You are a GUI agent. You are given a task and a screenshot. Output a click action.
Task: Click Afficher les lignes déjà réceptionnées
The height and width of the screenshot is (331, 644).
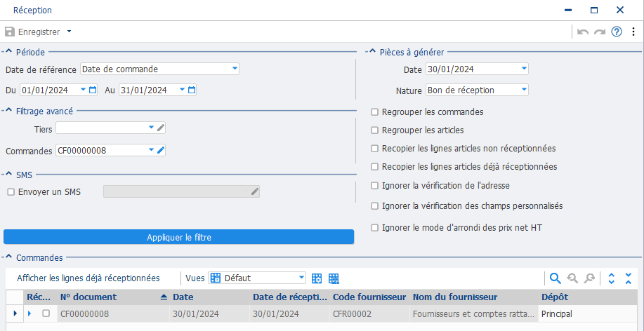pos(88,278)
